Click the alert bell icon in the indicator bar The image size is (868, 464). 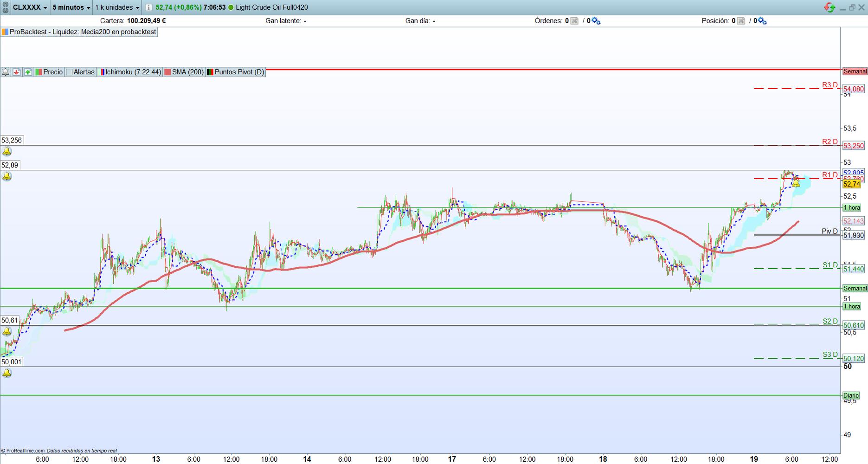click(6, 72)
